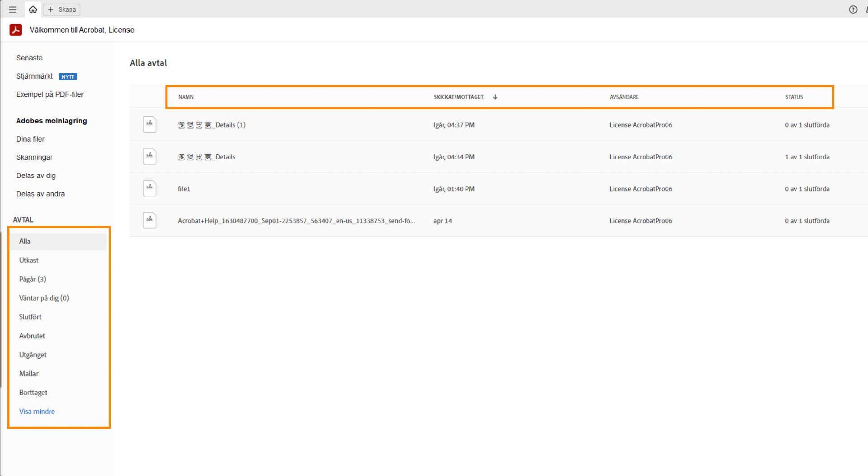Sort by the STATUS column header

(x=794, y=97)
